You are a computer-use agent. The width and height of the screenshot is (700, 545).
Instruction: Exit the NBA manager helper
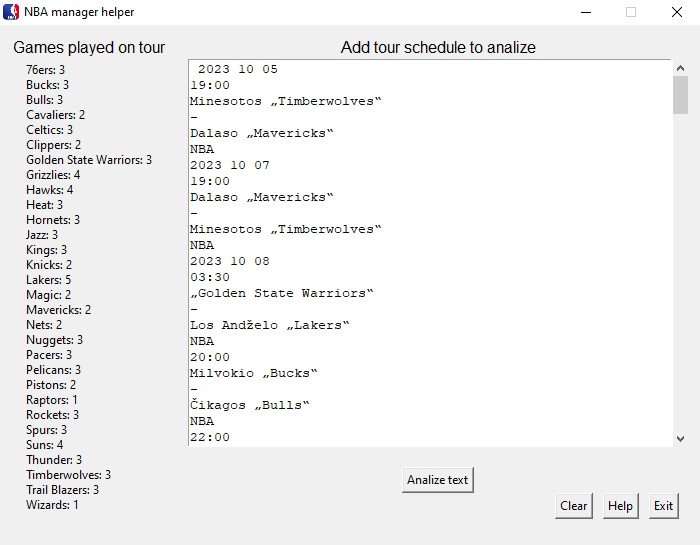[663, 506]
